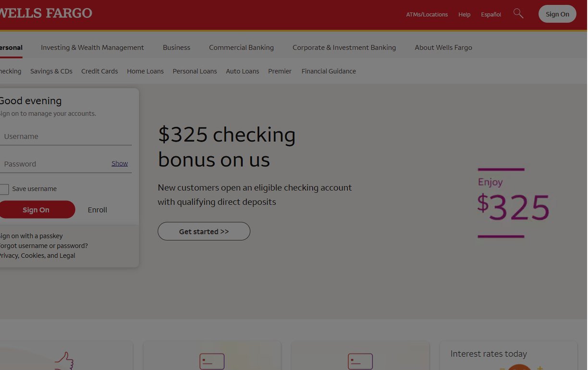Click the thumbs-up card icon
The height and width of the screenshot is (370, 588).
pos(63,361)
